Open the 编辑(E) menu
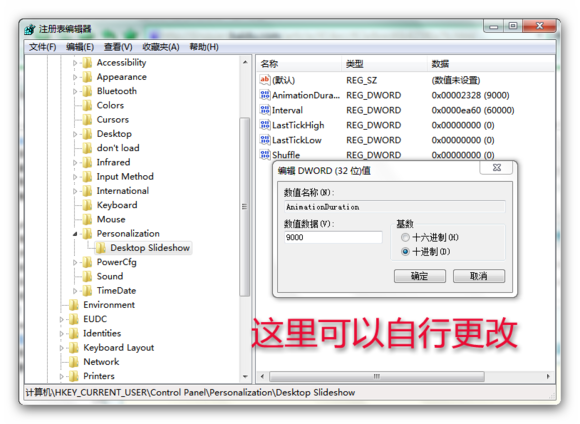 (x=80, y=47)
